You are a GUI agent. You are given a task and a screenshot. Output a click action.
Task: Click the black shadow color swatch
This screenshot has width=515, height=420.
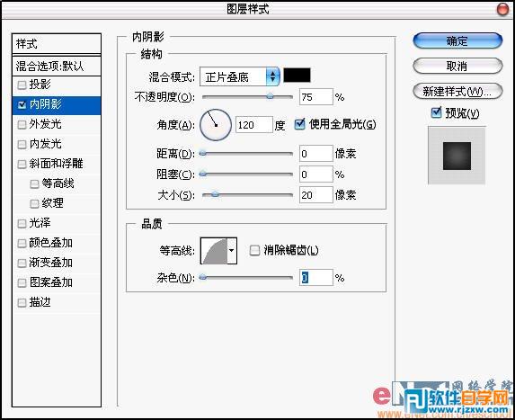(x=297, y=76)
